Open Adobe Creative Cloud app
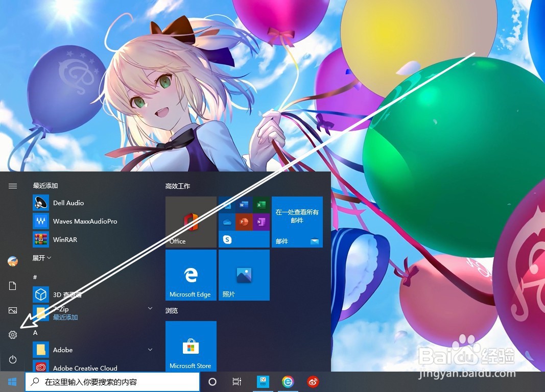Image resolution: width=545 pixels, height=392 pixels. coord(92,367)
